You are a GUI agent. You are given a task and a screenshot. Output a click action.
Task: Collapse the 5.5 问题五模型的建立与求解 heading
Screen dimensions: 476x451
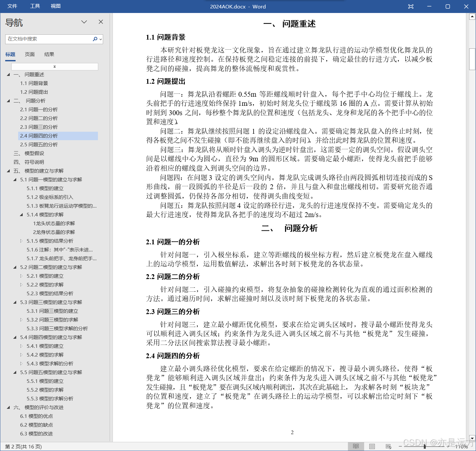tap(15, 372)
